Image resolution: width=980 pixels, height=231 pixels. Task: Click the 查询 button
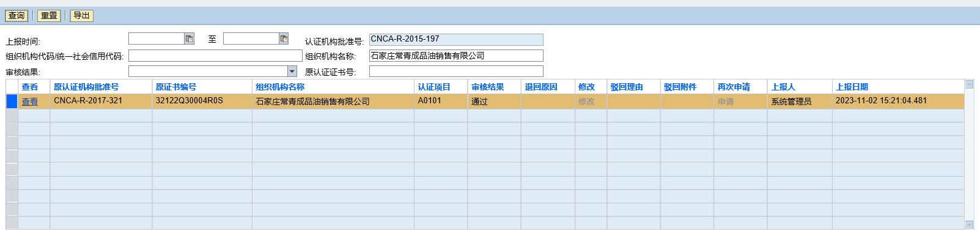[x=17, y=15]
